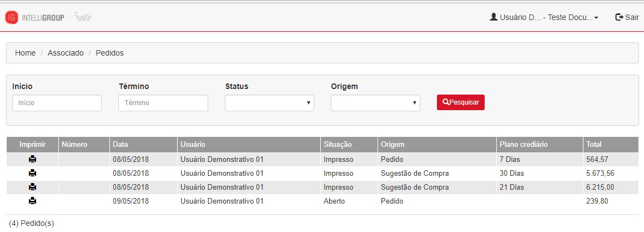644x232 pixels.
Task: Expand the Usuário D... - Teste Docu... menu
Action: click(x=544, y=17)
